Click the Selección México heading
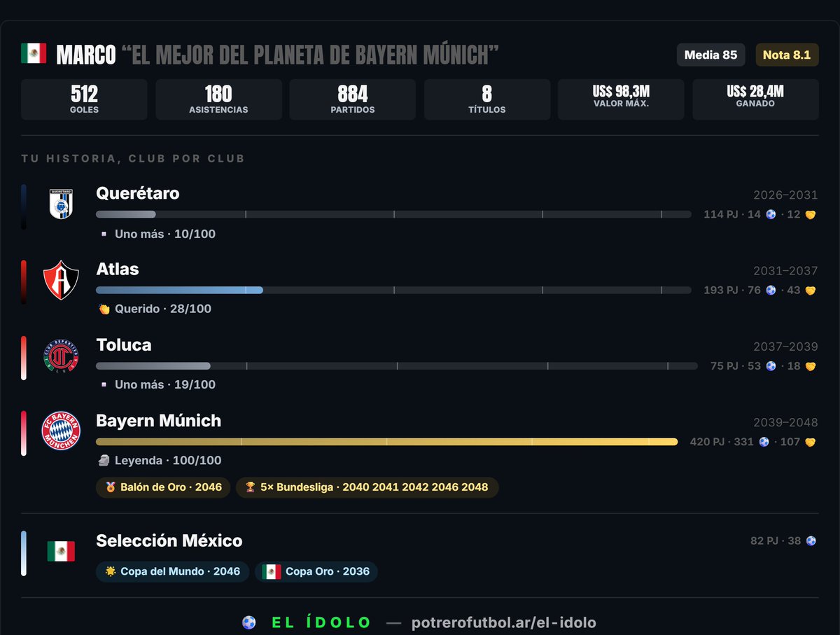Image resolution: width=840 pixels, height=635 pixels. click(169, 540)
